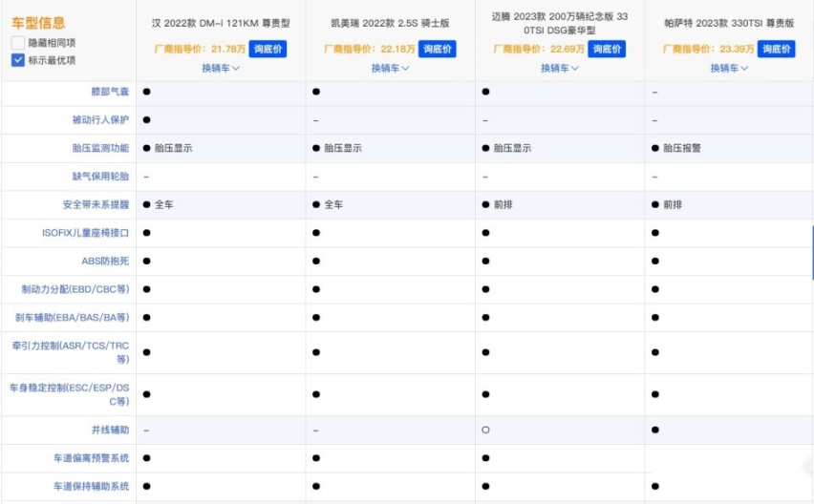Viewport: 814px width, 504px height.
Task: Click the 安全带未系提醒 row label
Action: tap(96, 205)
